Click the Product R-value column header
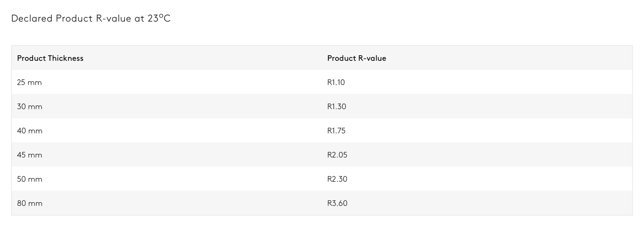The width and height of the screenshot is (644, 230). (x=356, y=58)
